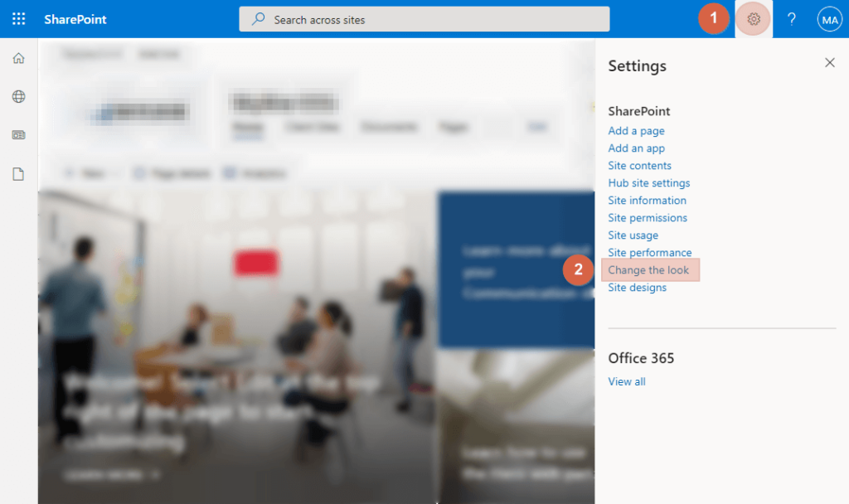Viewport: 849px width, 504px height.
Task: Click the search magnifier icon
Action: coord(259,19)
